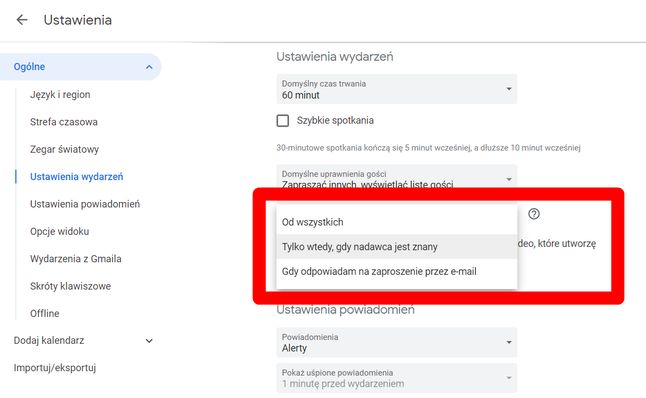Open Zegar światowy section
646x398 pixels.
click(64, 149)
